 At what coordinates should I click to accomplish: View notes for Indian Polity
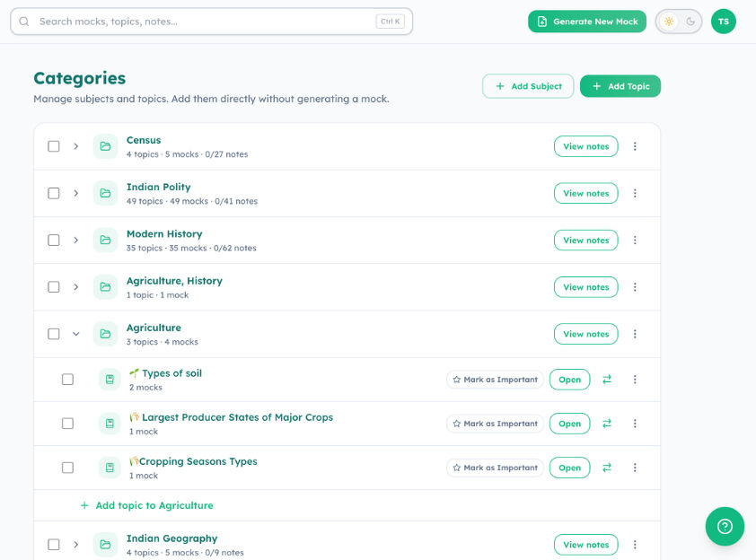click(585, 193)
